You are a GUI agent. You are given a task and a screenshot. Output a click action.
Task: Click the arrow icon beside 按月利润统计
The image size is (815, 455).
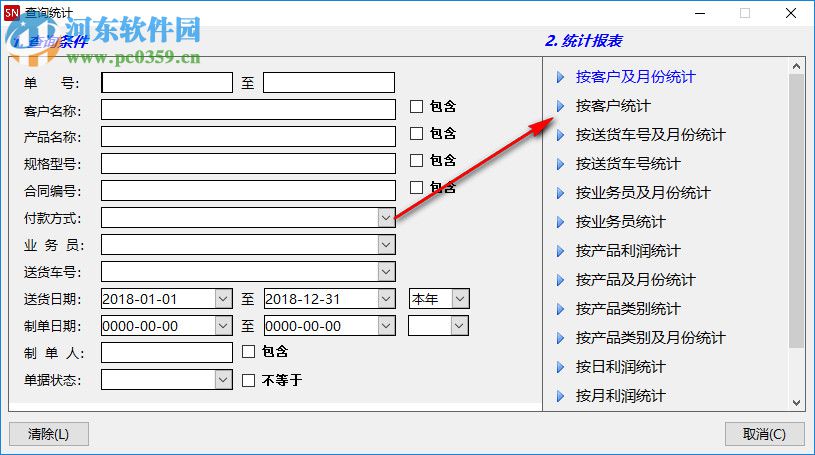tap(560, 396)
